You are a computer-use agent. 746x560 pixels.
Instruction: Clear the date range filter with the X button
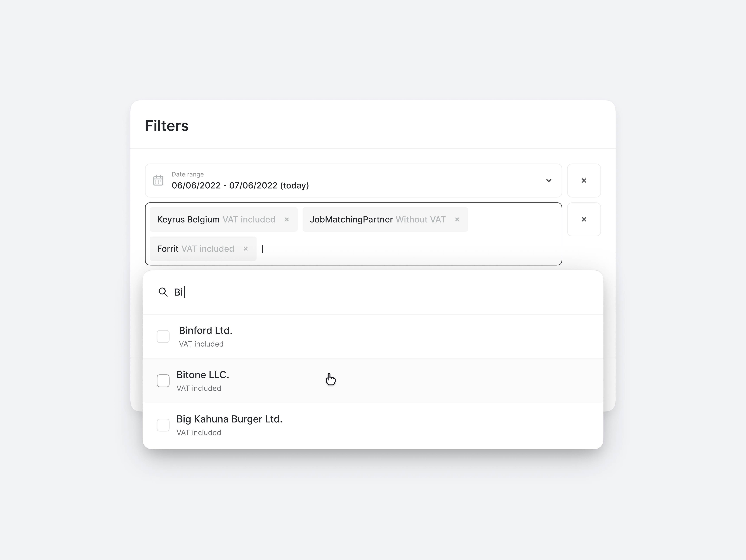[x=584, y=180]
